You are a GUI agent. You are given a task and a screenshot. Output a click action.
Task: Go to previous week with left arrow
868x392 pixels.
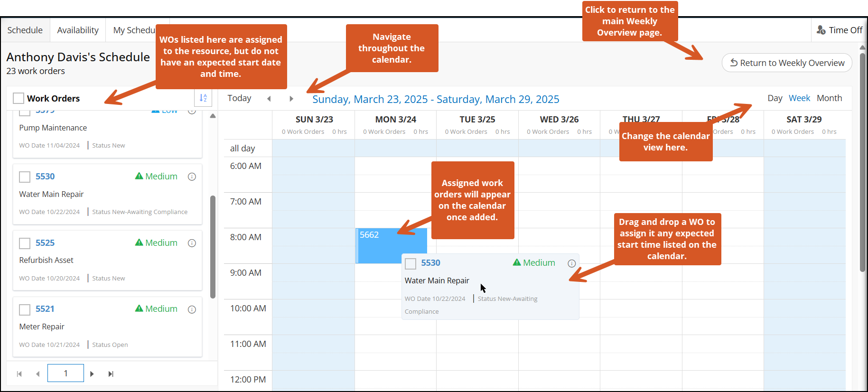269,99
